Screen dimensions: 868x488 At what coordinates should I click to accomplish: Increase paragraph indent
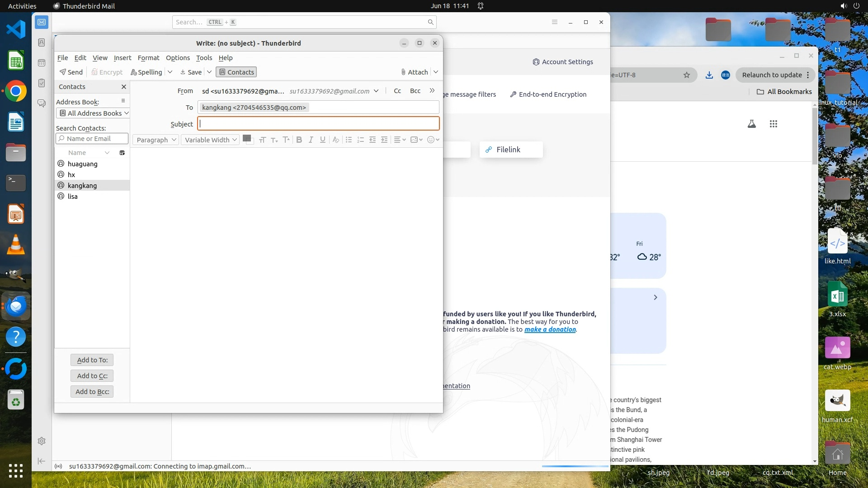[x=384, y=140]
